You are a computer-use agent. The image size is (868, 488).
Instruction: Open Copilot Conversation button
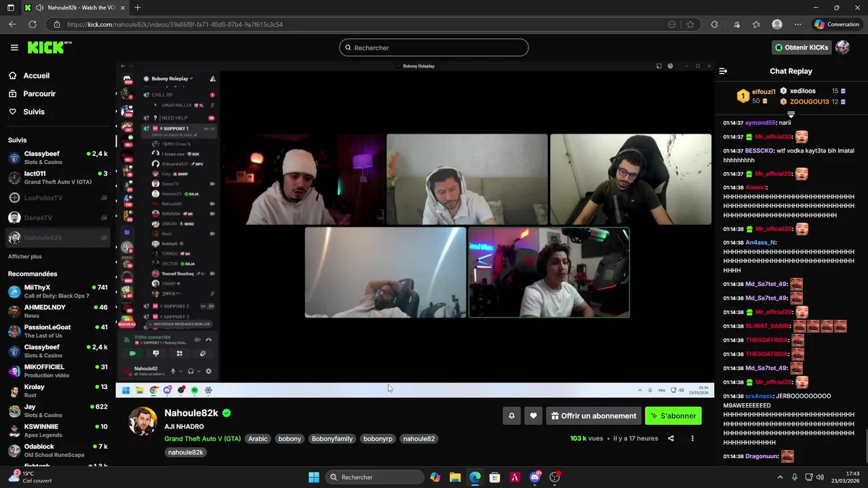837,24
